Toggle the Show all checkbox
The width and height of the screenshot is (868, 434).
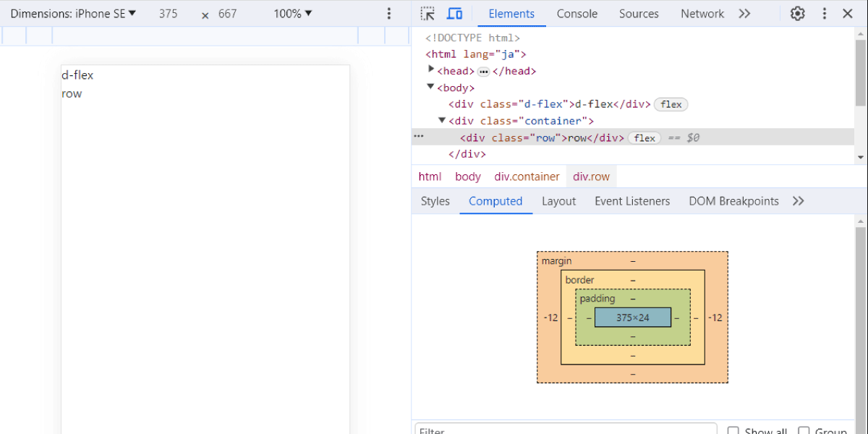pos(733,431)
